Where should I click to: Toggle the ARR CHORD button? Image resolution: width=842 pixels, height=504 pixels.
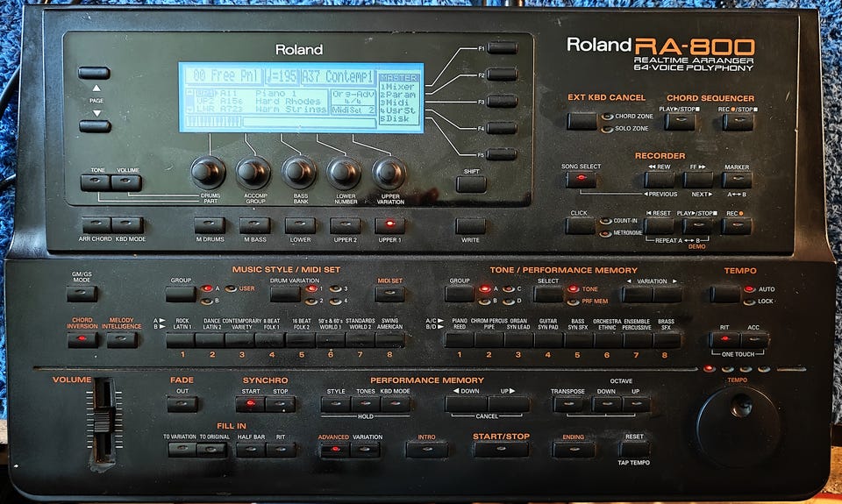(96, 225)
